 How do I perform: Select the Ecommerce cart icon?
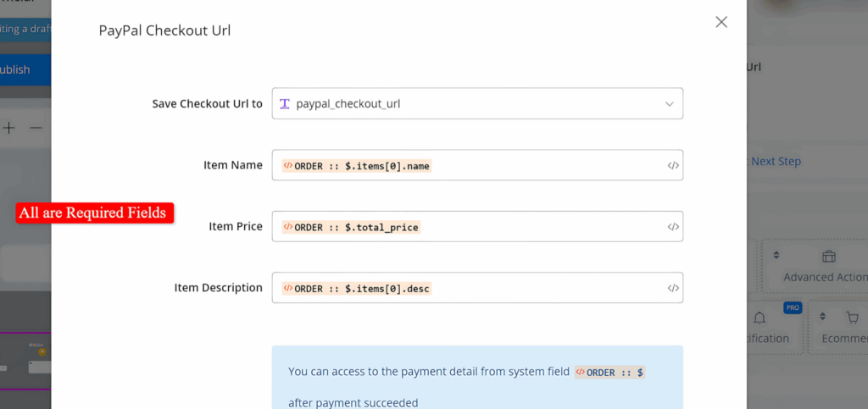852,318
